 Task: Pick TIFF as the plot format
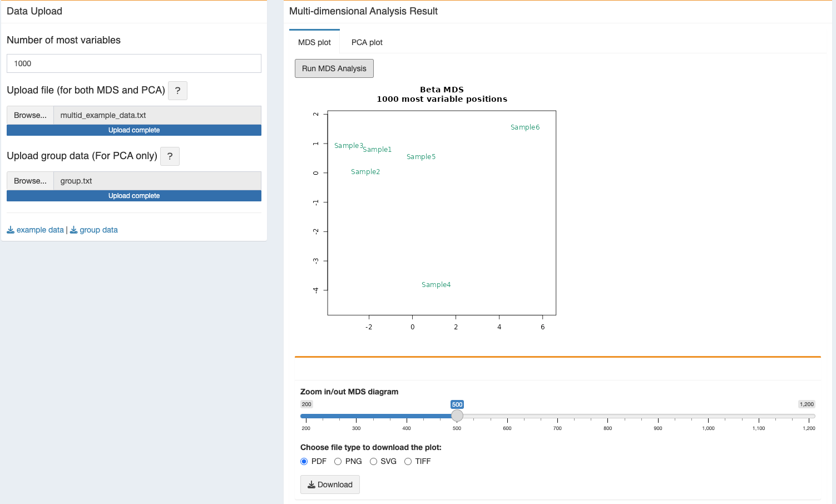408,461
